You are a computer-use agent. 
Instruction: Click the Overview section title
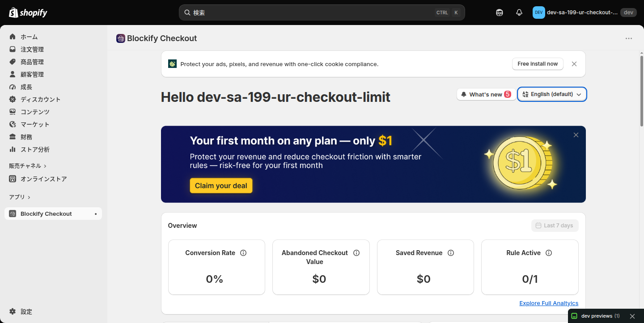coord(182,226)
